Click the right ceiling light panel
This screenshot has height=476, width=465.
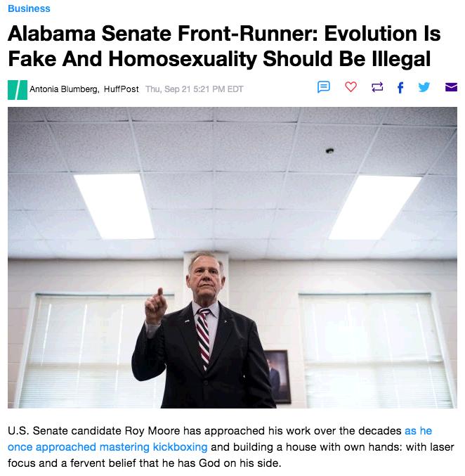[x=375, y=207]
